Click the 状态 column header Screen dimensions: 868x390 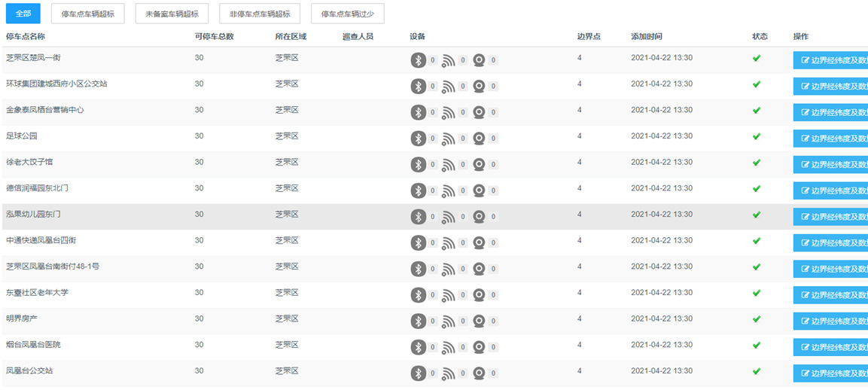(760, 37)
